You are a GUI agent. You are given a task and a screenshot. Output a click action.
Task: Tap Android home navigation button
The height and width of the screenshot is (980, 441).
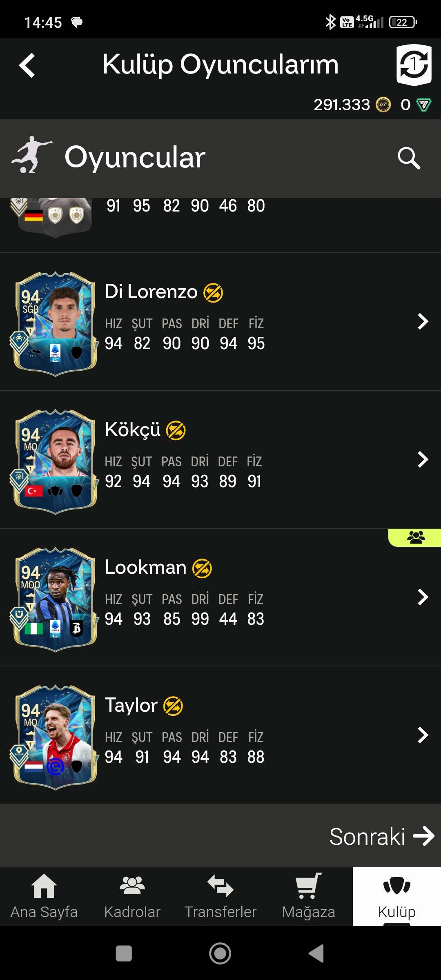pos(220,953)
